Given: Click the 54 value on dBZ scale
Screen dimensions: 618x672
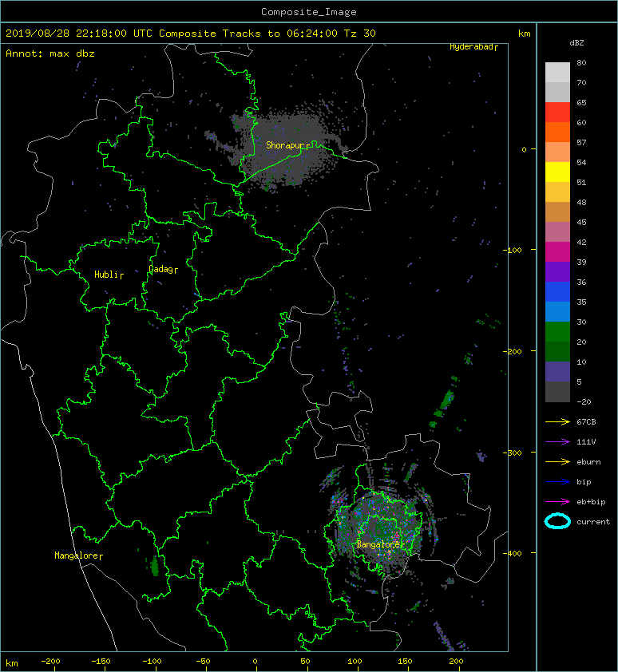Looking at the screenshot, I should click(581, 163).
